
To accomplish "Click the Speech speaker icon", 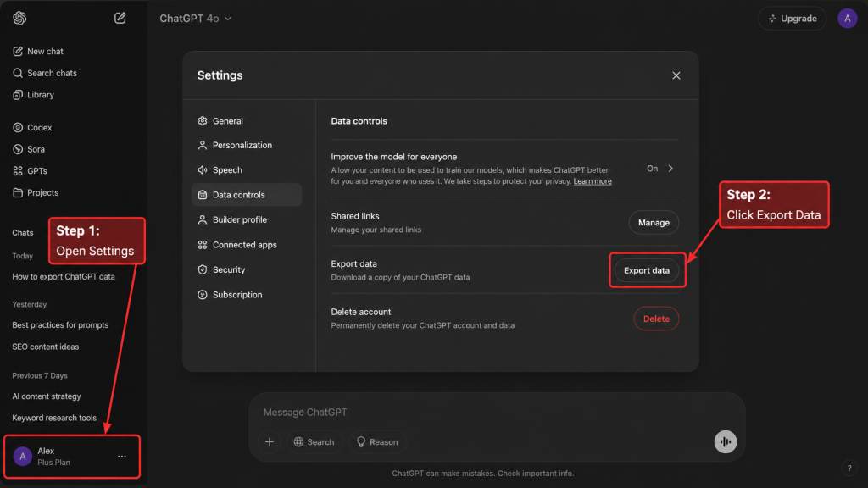I will 203,169.
